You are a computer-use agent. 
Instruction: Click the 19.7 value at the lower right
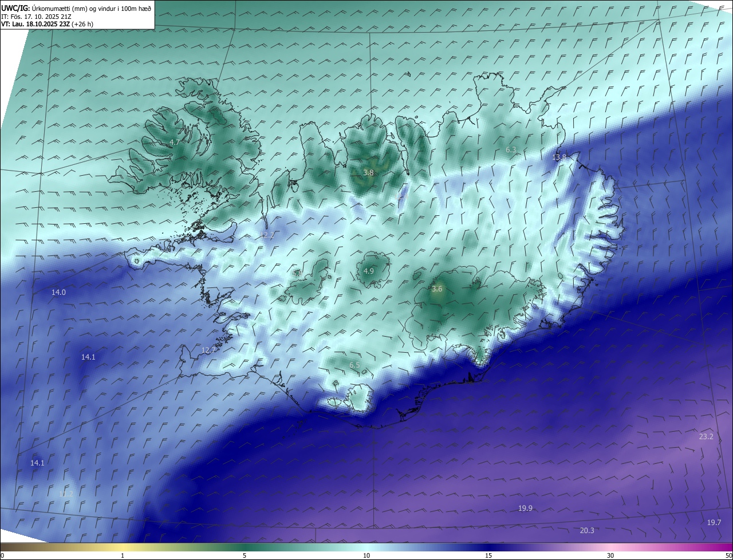click(x=714, y=522)
